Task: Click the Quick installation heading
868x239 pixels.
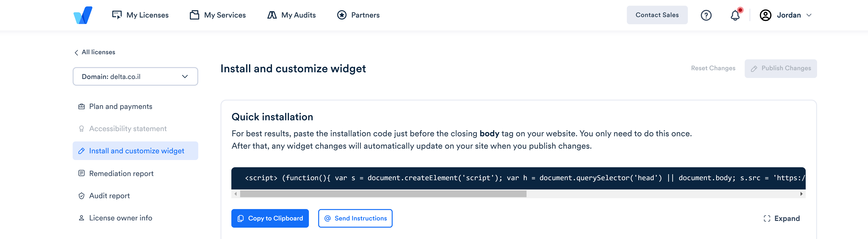Action: [272, 117]
